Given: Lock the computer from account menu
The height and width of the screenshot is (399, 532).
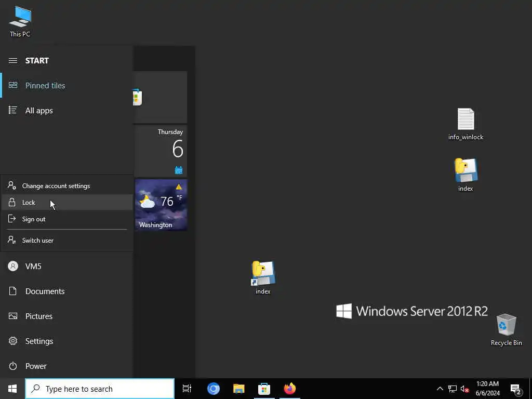Looking at the screenshot, I should pos(67,203).
